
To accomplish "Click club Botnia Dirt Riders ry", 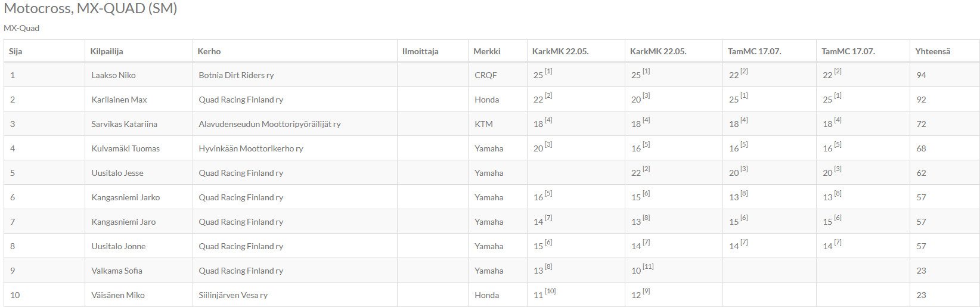I will pyautogui.click(x=236, y=75).
